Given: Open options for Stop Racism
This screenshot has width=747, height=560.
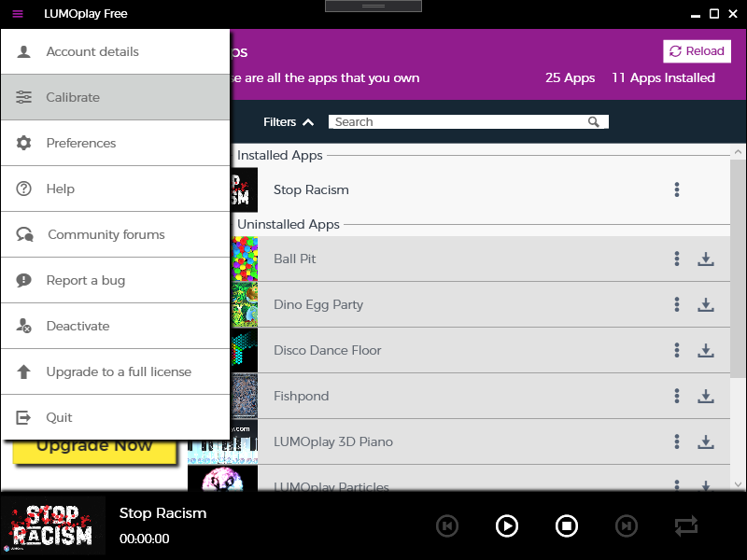Looking at the screenshot, I should pos(676,189).
